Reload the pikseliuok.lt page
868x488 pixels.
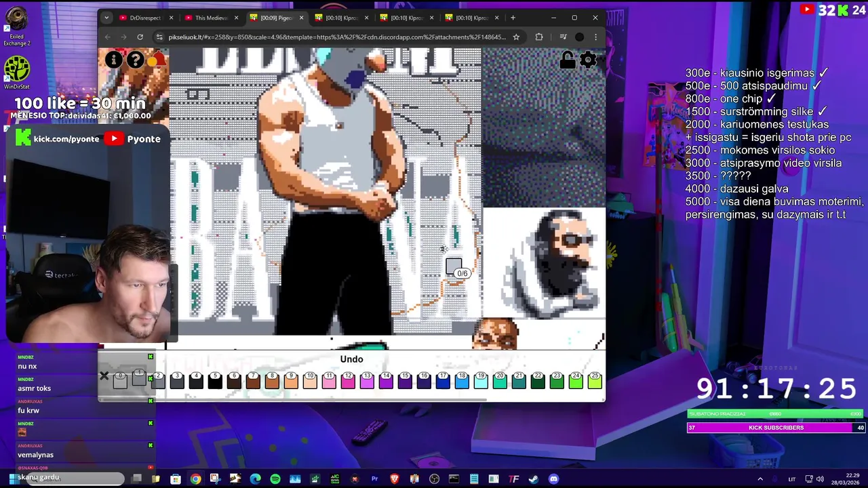(x=140, y=37)
